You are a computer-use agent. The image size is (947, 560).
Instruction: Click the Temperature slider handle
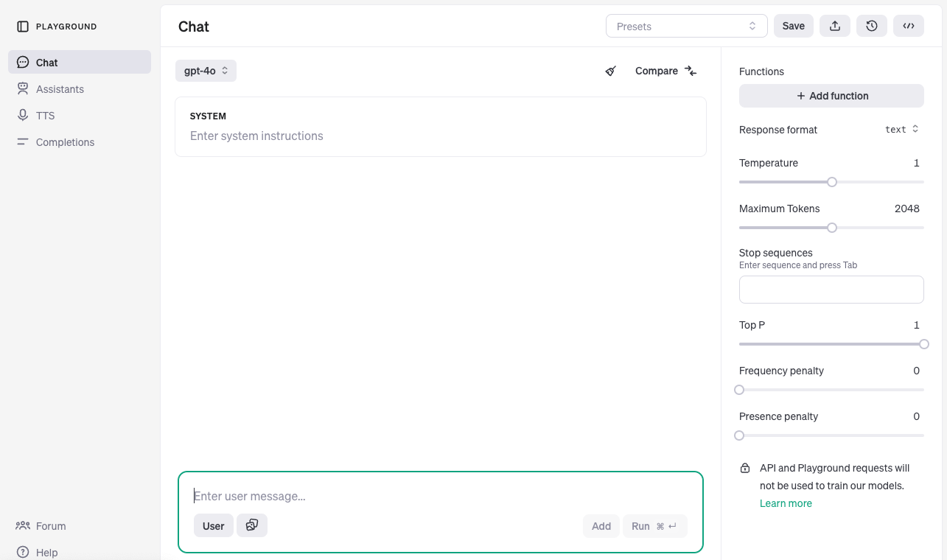pos(832,182)
